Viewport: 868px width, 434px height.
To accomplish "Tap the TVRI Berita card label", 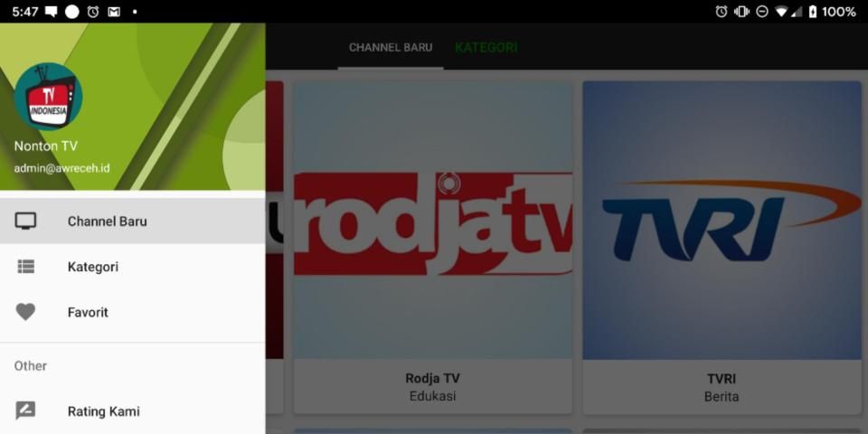I will 722,387.
